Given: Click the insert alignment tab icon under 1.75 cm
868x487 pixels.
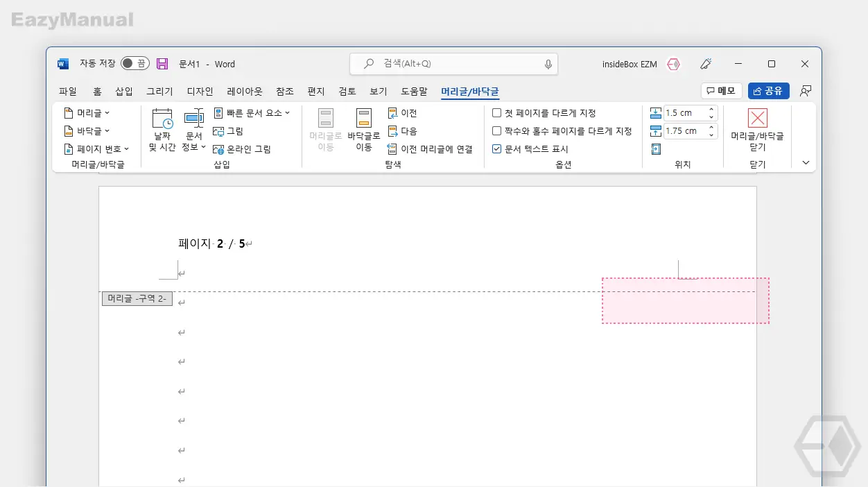Looking at the screenshot, I should tap(656, 148).
